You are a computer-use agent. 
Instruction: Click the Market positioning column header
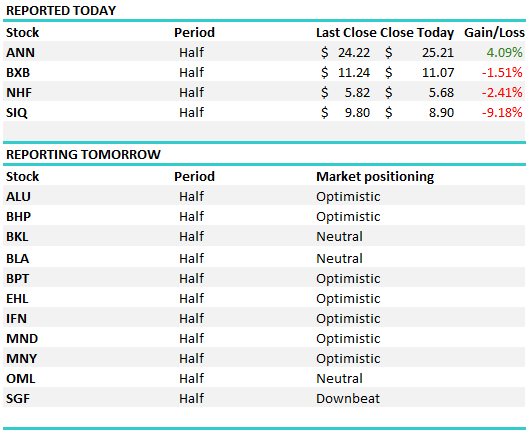click(x=375, y=177)
